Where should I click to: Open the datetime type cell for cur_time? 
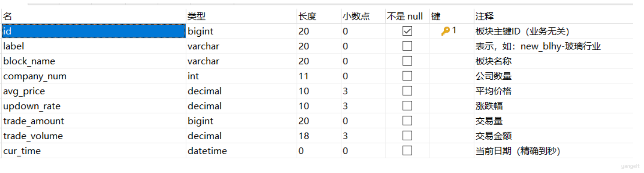pos(241,151)
